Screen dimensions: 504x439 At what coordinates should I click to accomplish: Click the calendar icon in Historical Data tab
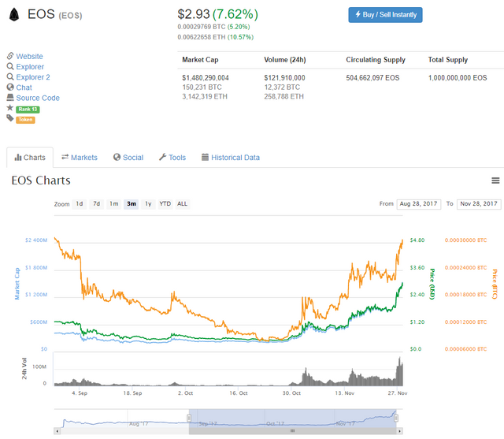click(205, 157)
